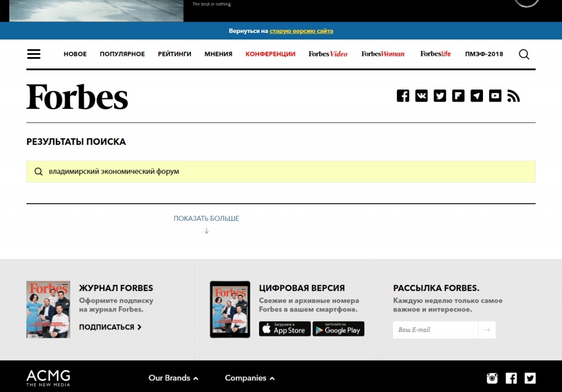Open Forbes Video section

point(328,54)
